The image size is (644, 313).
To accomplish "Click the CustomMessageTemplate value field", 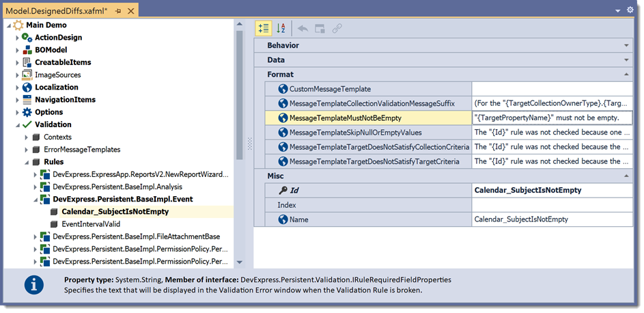I will (552, 89).
